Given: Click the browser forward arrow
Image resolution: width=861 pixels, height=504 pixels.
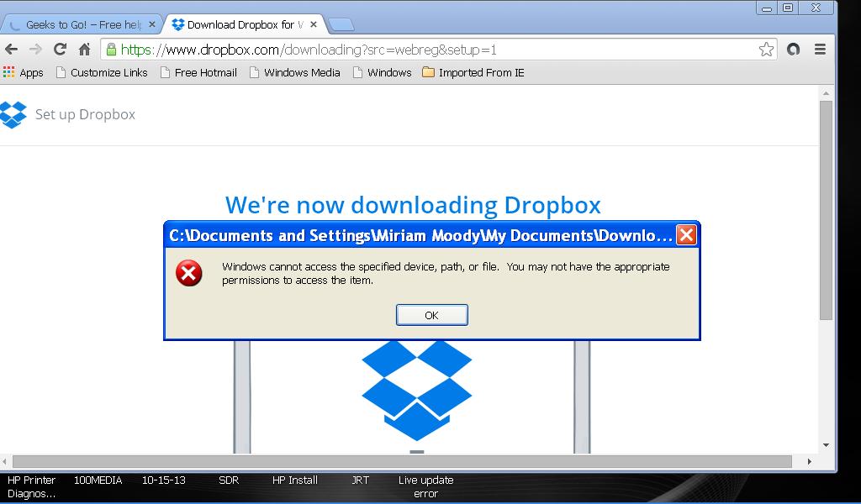Looking at the screenshot, I should 35,50.
